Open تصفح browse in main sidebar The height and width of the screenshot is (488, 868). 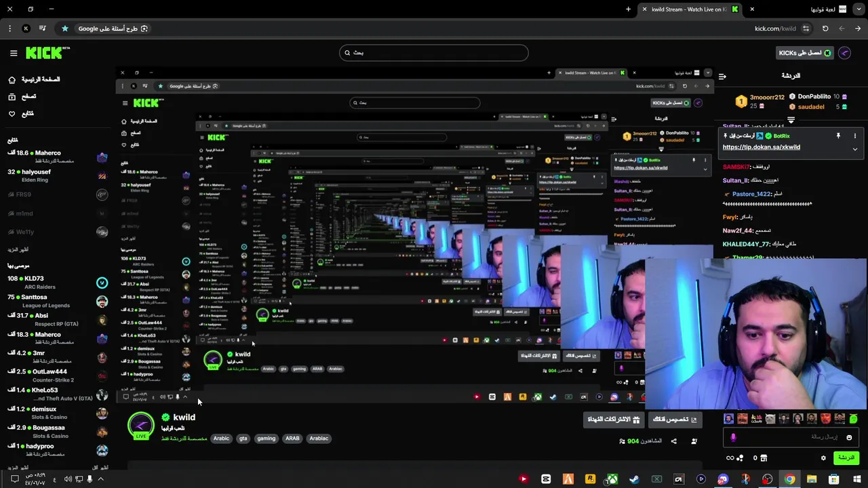click(x=22, y=96)
